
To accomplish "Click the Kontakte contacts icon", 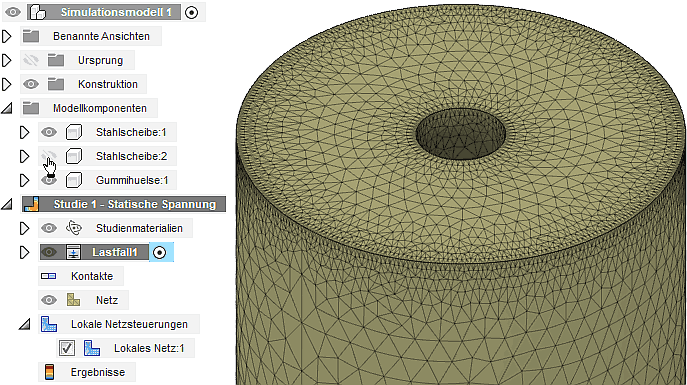I will pyautogui.click(x=49, y=276).
